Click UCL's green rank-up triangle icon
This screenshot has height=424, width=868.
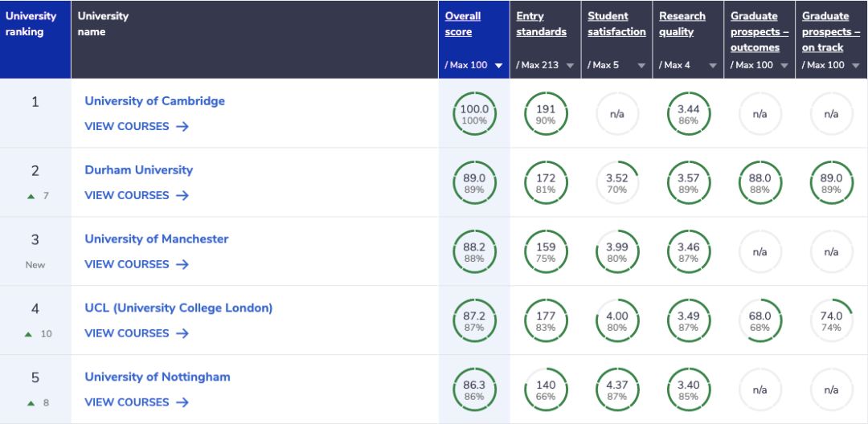pos(29,334)
